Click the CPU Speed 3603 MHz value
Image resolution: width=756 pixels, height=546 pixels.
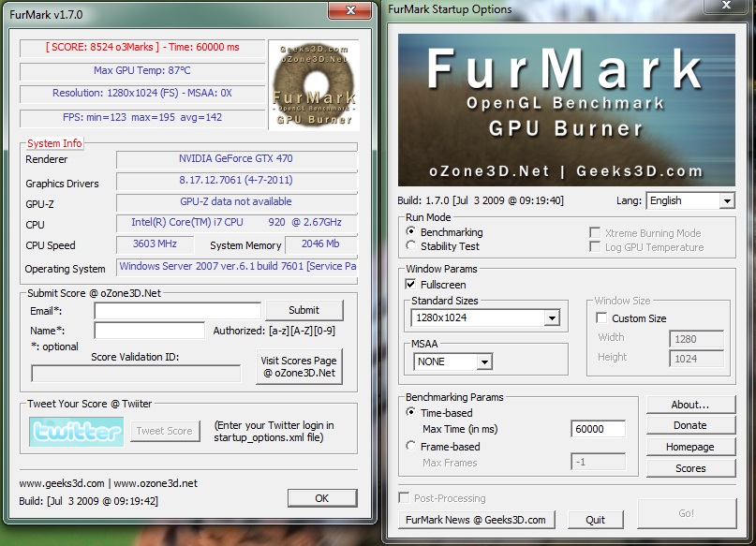pyautogui.click(x=155, y=243)
